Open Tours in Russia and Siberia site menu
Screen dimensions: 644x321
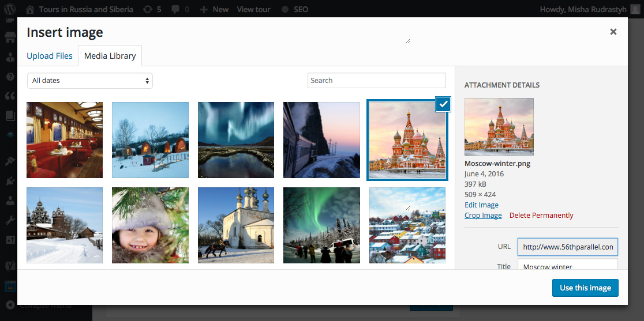click(86, 9)
